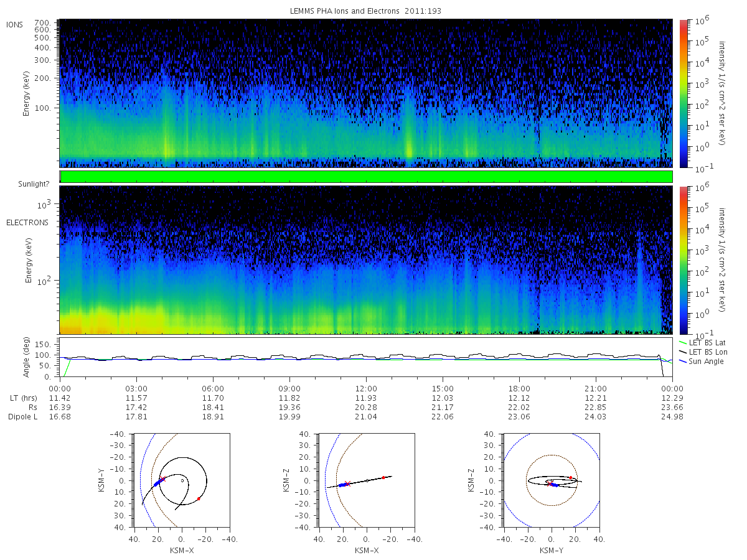Click the 18:00 time tick label
The image size is (747, 560).
click(519, 388)
